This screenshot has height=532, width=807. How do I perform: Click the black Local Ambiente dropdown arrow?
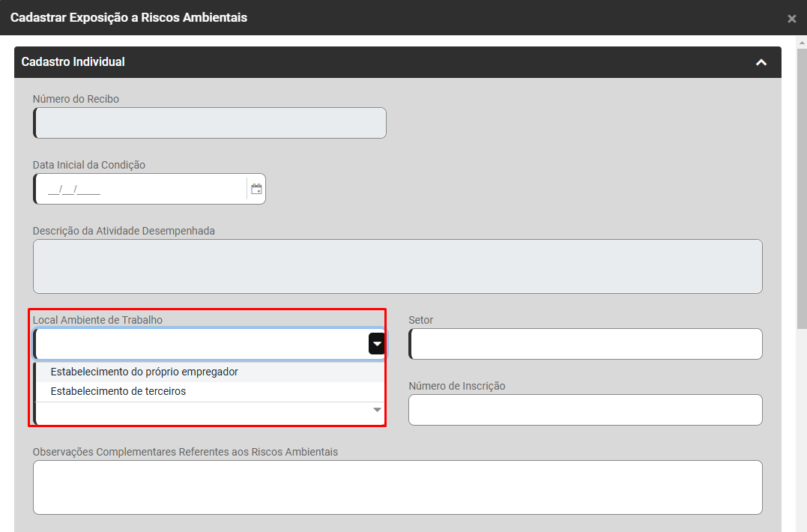[376, 344]
